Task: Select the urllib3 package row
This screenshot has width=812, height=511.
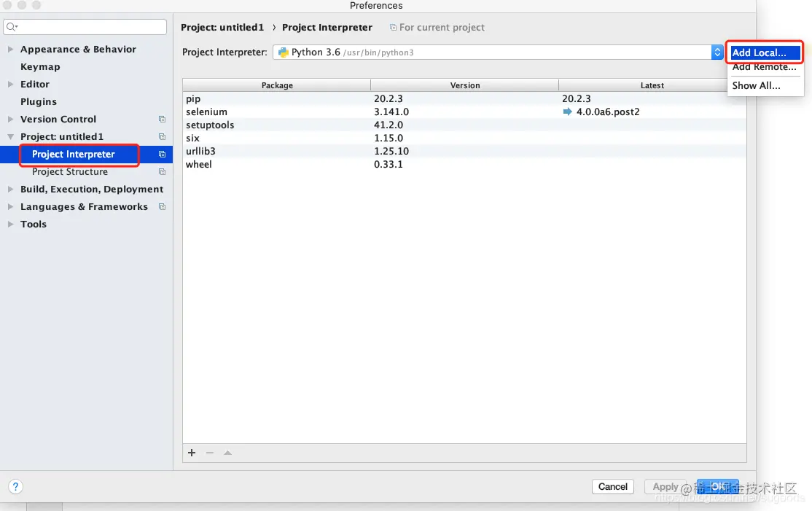Action: tap(464, 151)
